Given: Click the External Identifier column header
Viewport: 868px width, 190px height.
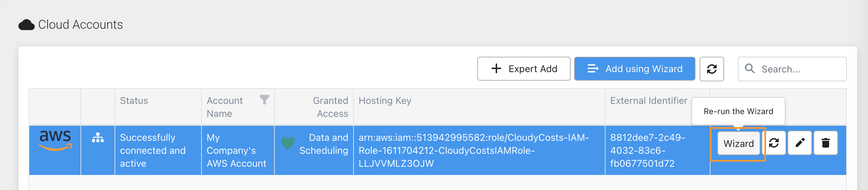Looking at the screenshot, I should [649, 100].
